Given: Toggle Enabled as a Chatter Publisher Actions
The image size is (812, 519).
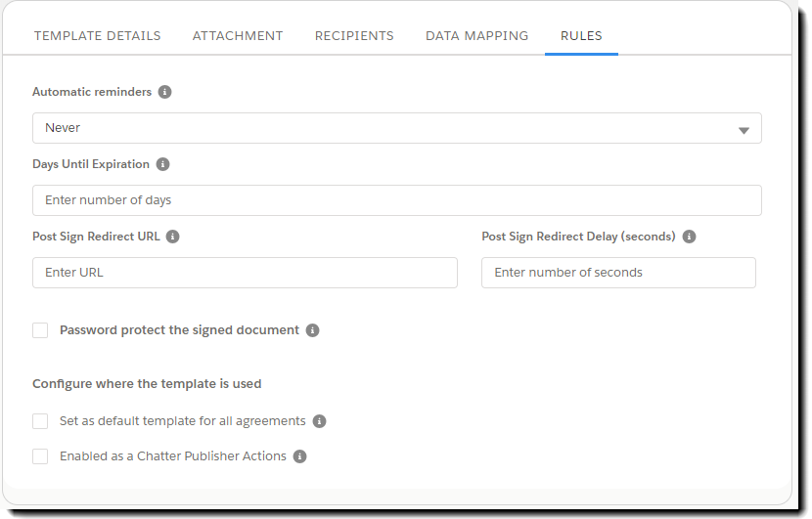Looking at the screenshot, I should coord(40,456).
